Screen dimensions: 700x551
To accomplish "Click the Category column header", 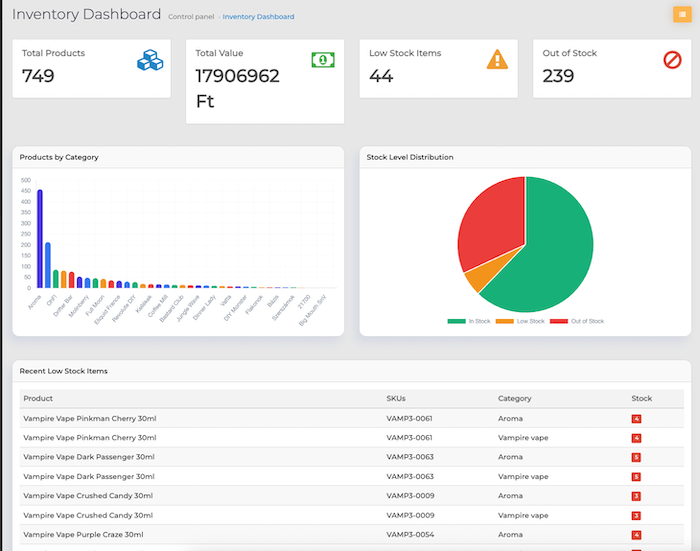I will click(515, 398).
